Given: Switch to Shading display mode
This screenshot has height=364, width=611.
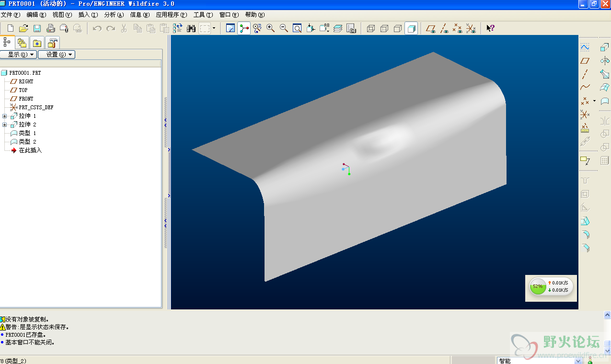Looking at the screenshot, I should 411,28.
